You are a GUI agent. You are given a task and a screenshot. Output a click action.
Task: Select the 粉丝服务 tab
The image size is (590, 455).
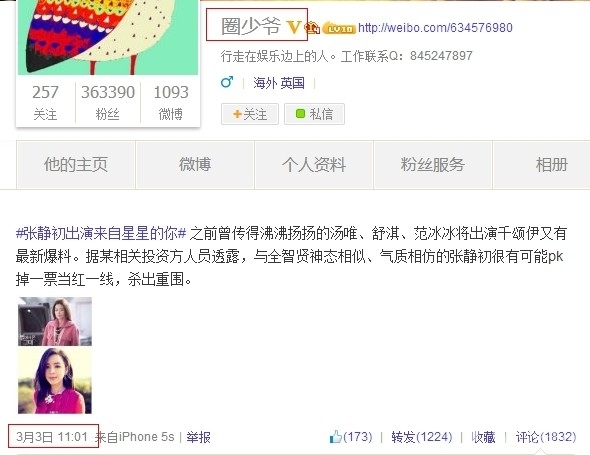click(x=433, y=165)
